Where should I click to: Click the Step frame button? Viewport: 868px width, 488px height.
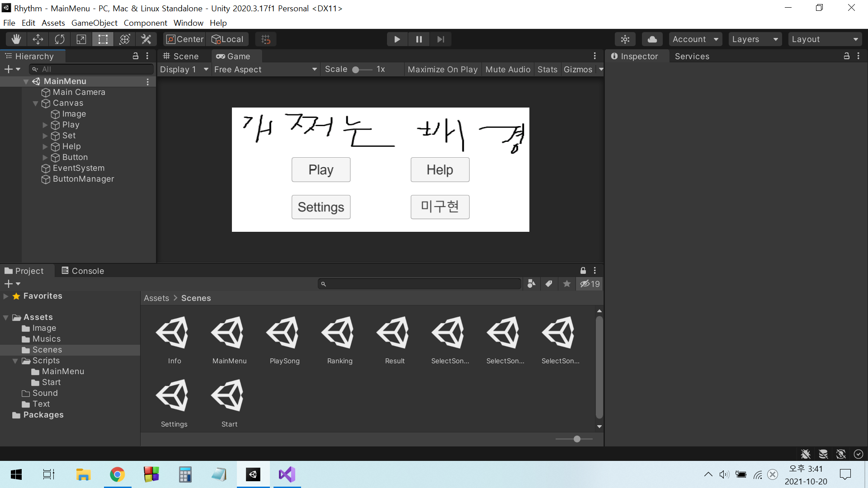pos(441,39)
